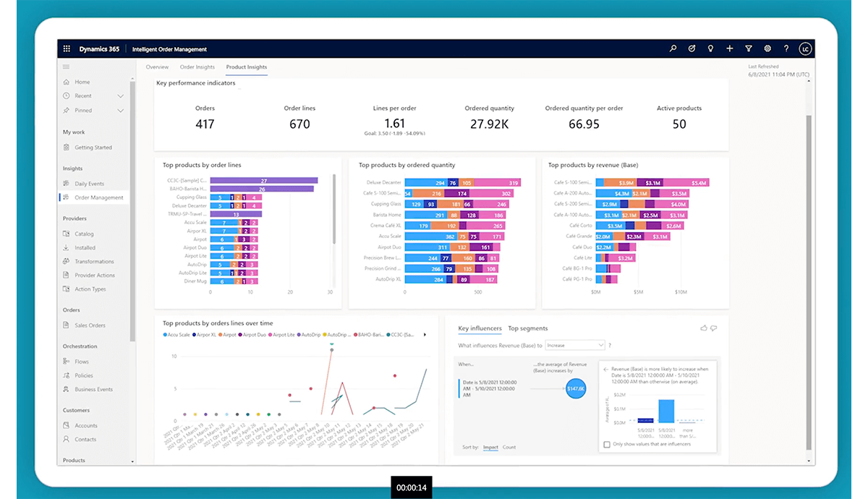The width and height of the screenshot is (868, 499).
Task: Open the Dynamics 365 app launcher waffle icon
Action: pyautogui.click(x=67, y=48)
